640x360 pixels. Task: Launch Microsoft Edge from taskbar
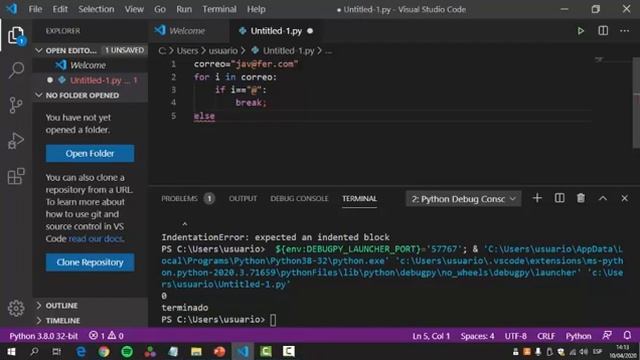coord(80,351)
